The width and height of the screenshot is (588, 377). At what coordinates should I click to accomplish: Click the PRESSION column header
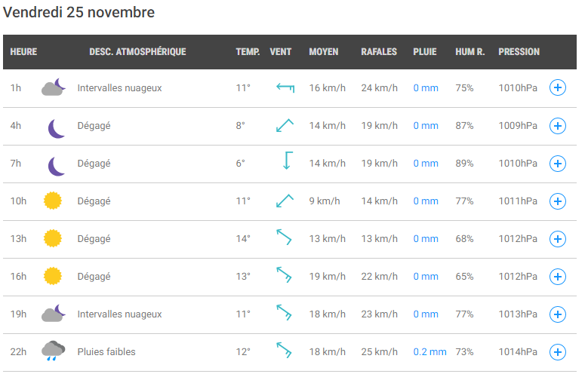click(519, 52)
